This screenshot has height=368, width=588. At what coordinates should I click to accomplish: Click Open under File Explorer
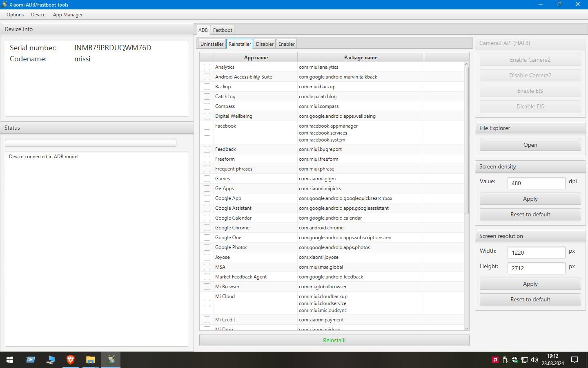point(530,145)
